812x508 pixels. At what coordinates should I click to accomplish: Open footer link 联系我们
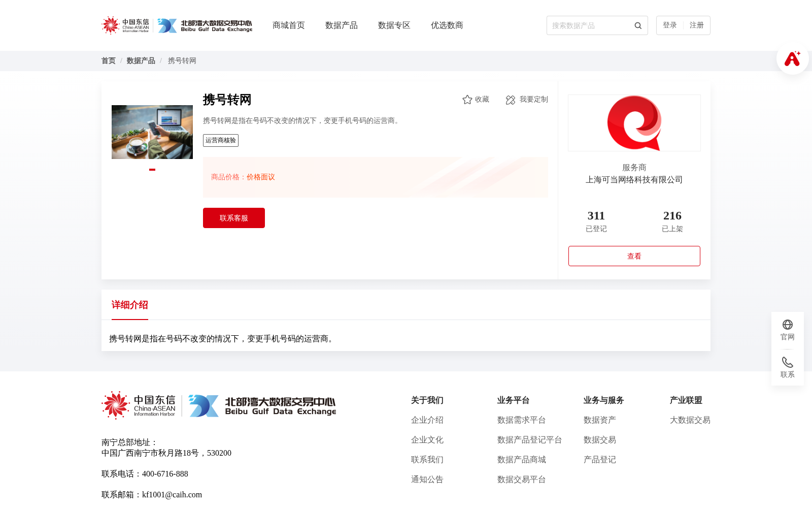[x=427, y=460]
